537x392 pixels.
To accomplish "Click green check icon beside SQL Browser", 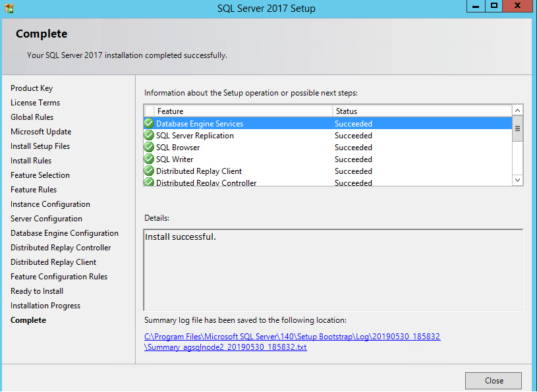I will [149, 147].
